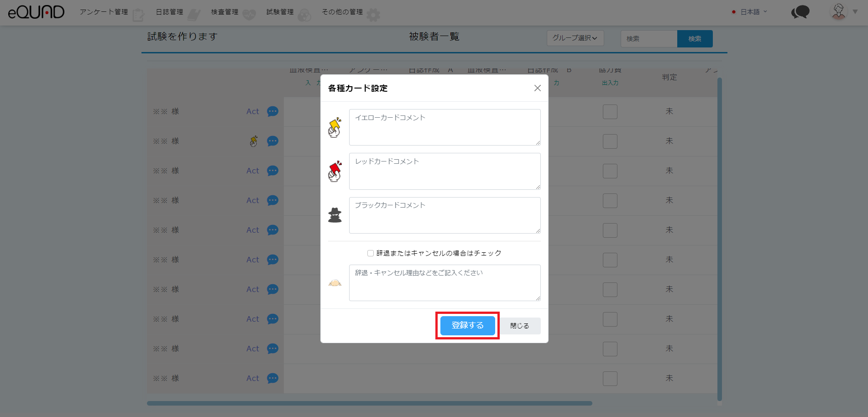Viewport: 868px width, 417px height.
Task: Click the yellow card icon in dialog
Action: [x=335, y=128]
